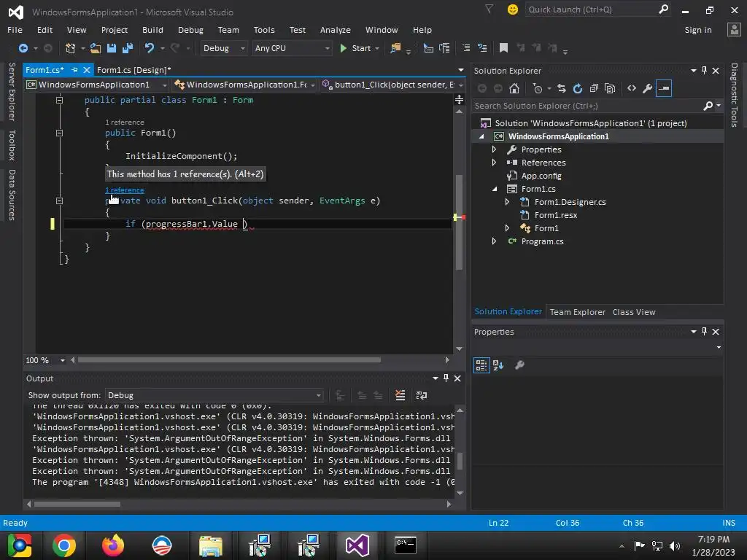Open Firefox from the taskbar
The image size is (747, 560).
pos(113,545)
